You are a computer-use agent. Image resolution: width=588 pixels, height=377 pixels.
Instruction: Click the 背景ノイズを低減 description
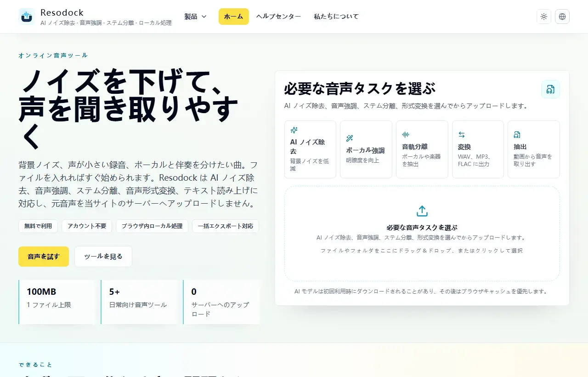[x=310, y=165]
